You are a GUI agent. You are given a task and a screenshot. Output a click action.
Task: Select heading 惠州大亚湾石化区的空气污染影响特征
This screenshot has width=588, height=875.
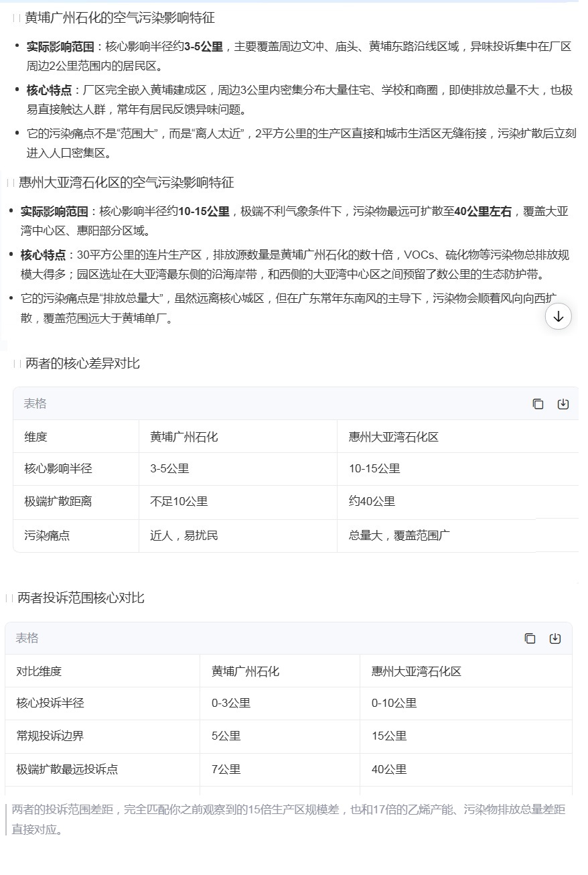pos(127,183)
